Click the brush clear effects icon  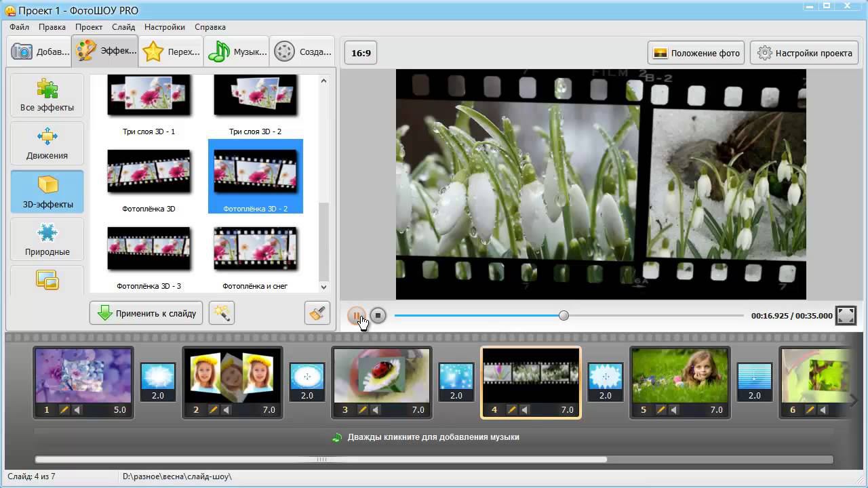click(x=317, y=313)
